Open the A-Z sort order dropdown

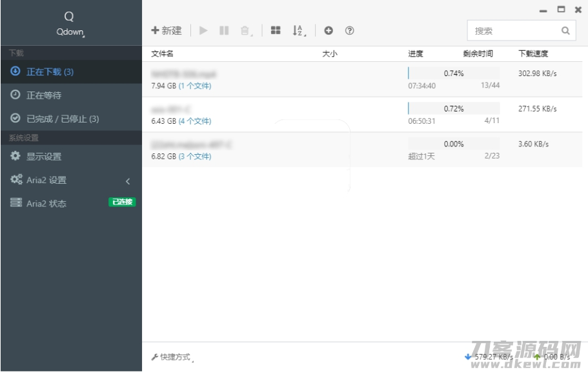click(299, 30)
